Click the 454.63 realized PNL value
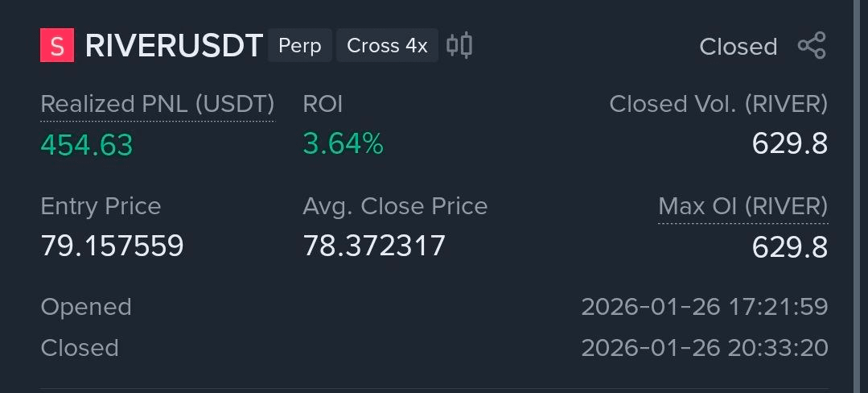The height and width of the screenshot is (393, 868). point(87,145)
